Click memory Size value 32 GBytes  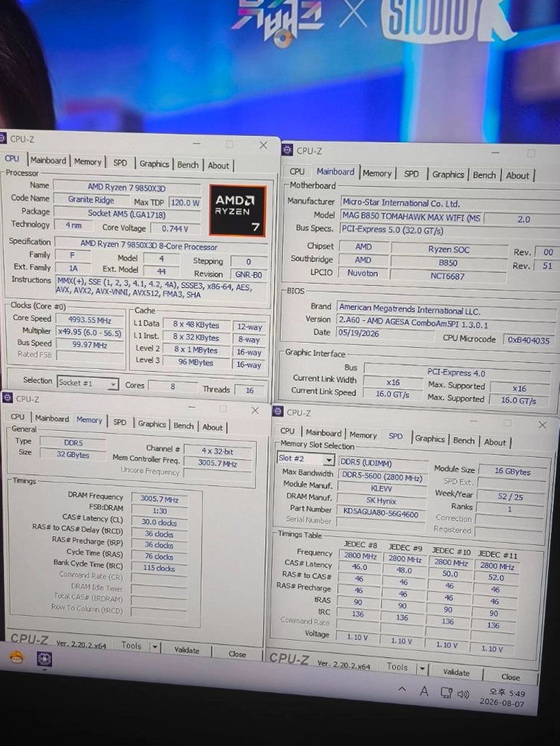[x=72, y=454]
